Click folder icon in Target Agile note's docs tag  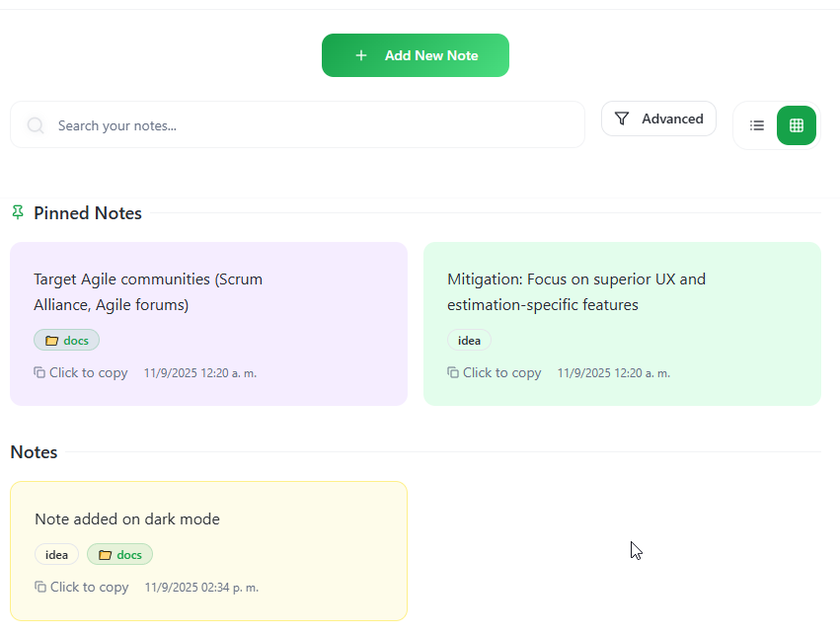(x=51, y=341)
